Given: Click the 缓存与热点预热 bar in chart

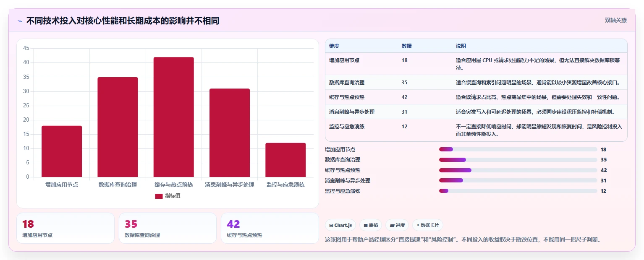Looking at the screenshot, I should [173, 117].
